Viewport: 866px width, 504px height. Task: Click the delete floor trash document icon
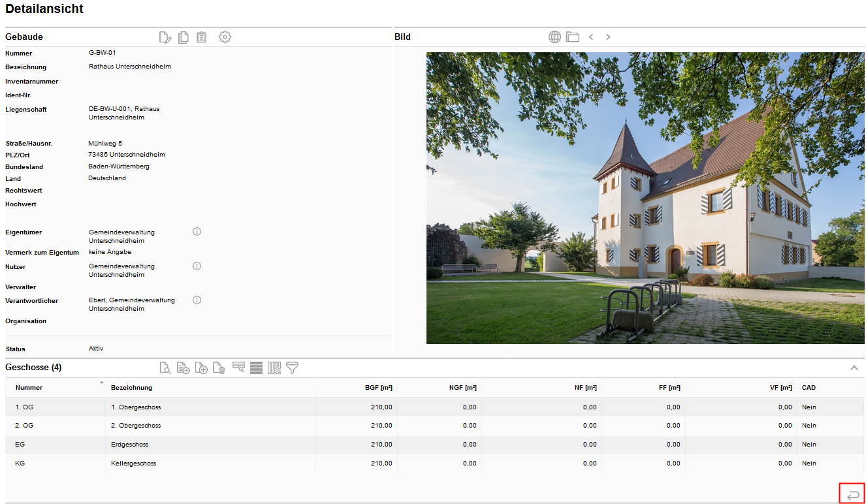coord(219,368)
